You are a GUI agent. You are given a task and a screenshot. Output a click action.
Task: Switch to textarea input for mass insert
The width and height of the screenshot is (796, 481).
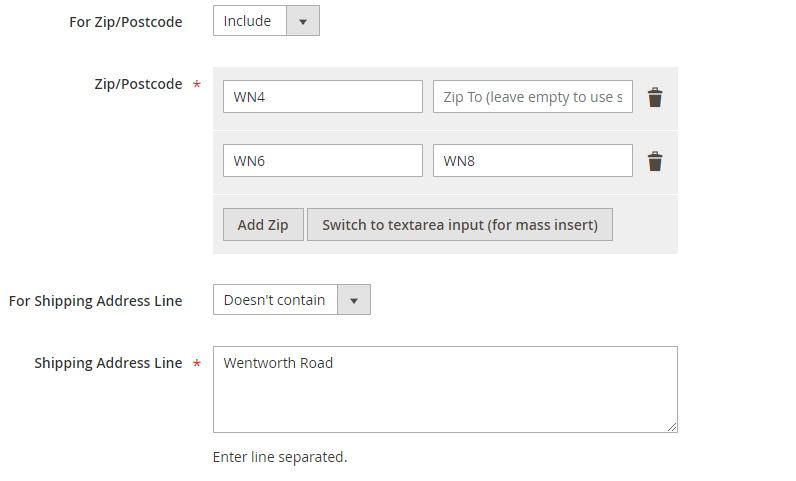[459, 225]
